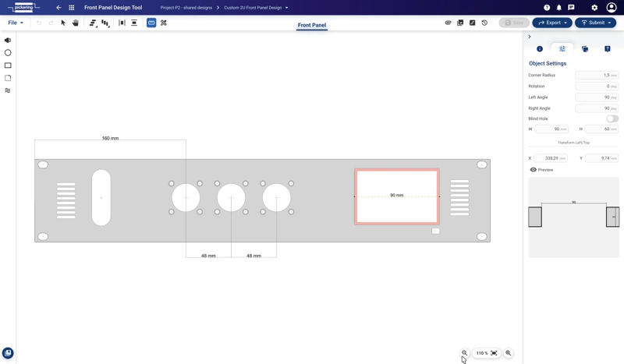Switch to the layers tab icon

click(x=585, y=49)
